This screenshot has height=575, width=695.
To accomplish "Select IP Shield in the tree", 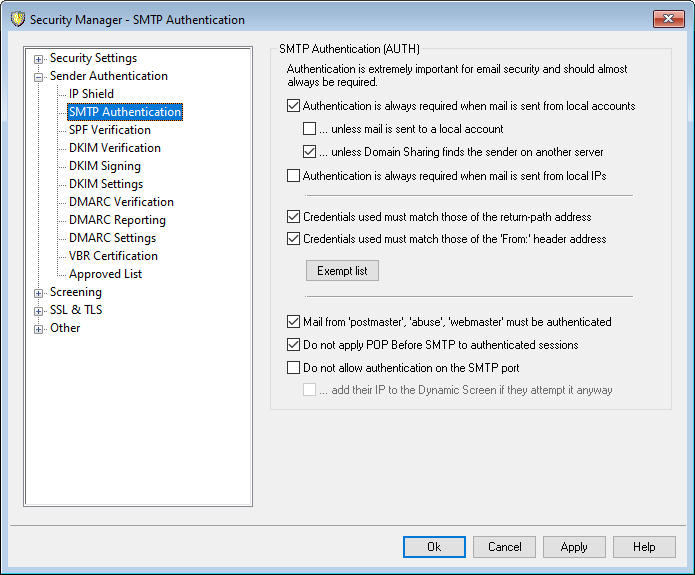I will click(91, 94).
